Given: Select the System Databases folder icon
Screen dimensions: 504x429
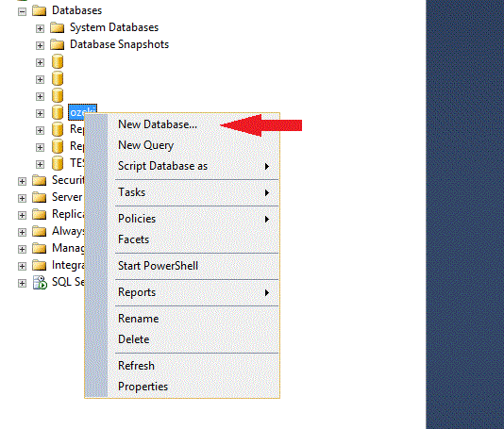Looking at the screenshot, I should [58, 27].
